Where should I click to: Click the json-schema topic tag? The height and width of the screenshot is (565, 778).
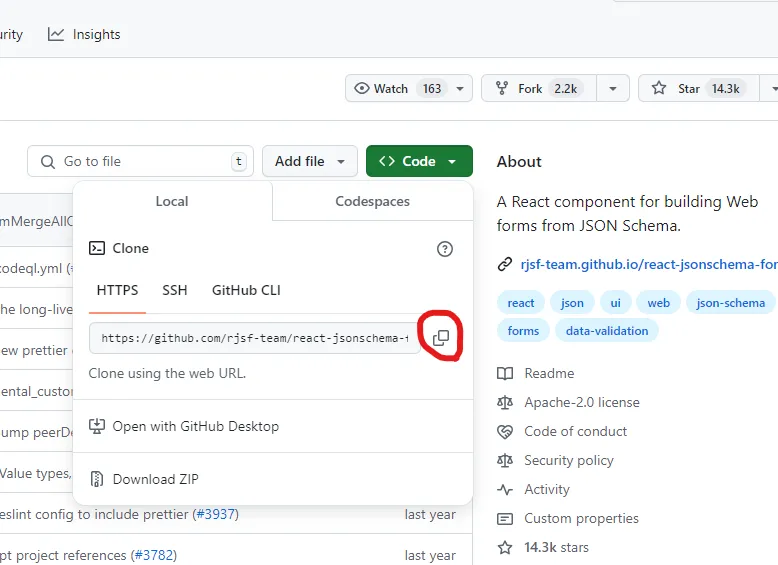click(730, 303)
